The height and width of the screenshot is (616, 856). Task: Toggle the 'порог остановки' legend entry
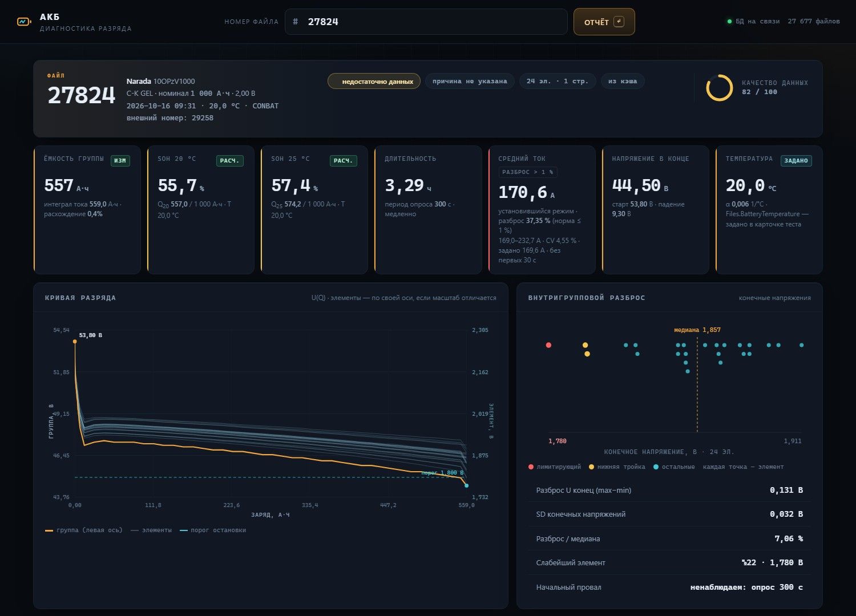point(213,530)
